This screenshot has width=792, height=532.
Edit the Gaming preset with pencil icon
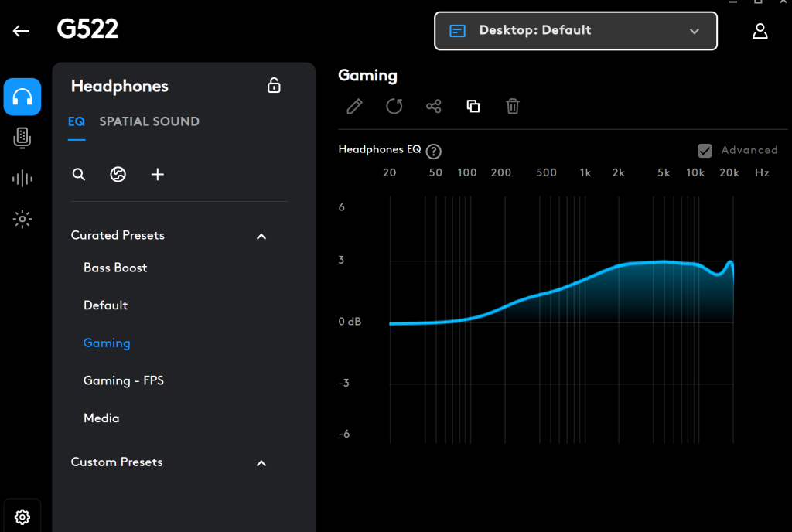click(x=354, y=107)
